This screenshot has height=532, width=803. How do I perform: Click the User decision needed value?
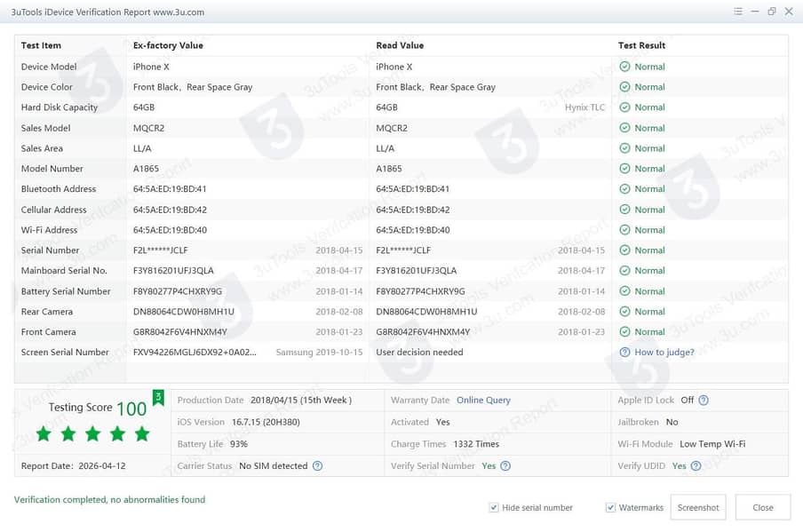click(x=419, y=353)
